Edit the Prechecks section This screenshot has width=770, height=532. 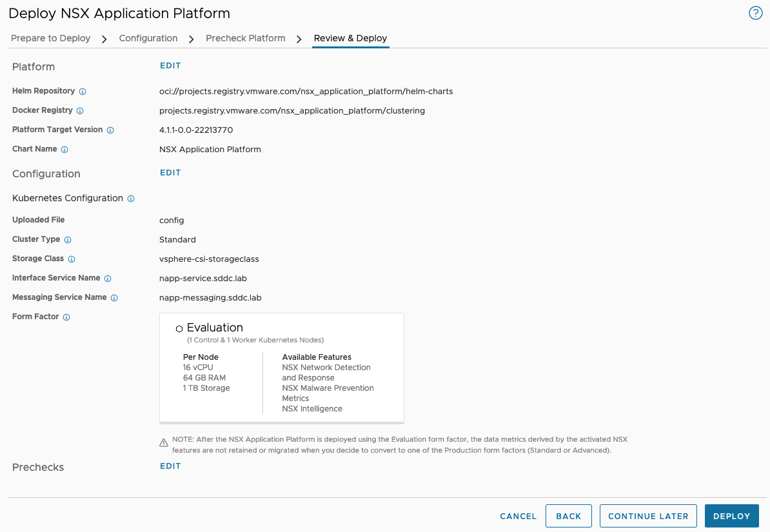point(170,466)
